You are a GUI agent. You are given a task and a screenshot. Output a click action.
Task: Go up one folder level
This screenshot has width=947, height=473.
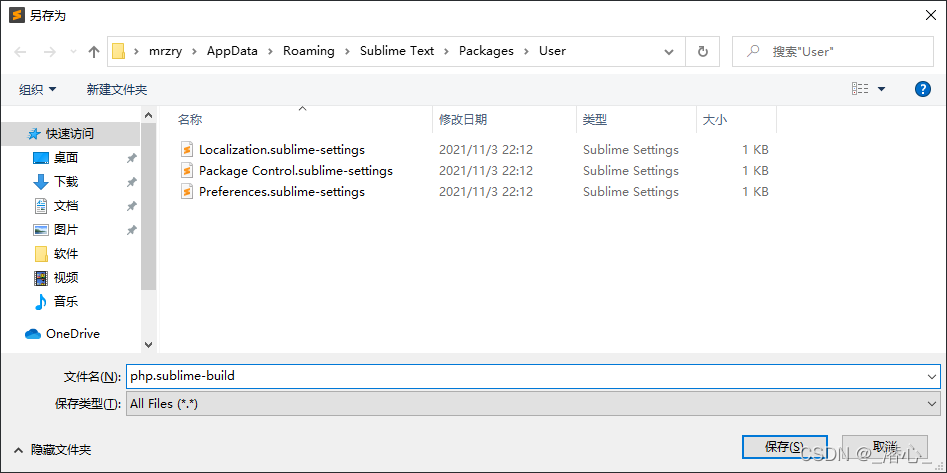pyautogui.click(x=94, y=52)
